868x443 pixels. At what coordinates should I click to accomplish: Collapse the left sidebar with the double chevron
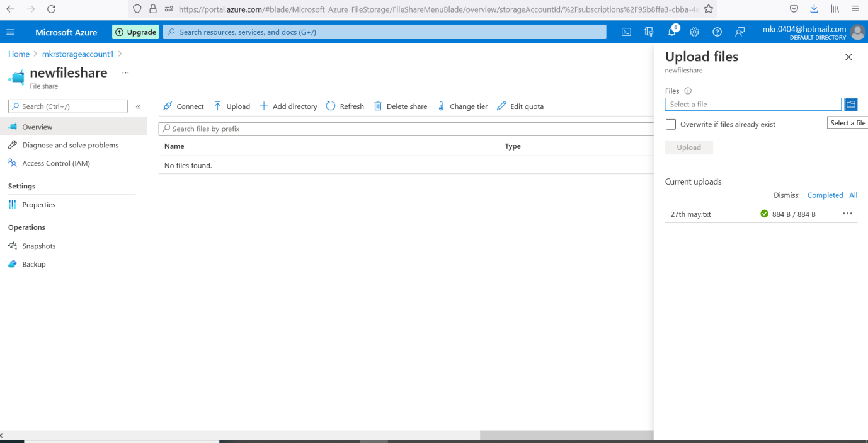[138, 106]
